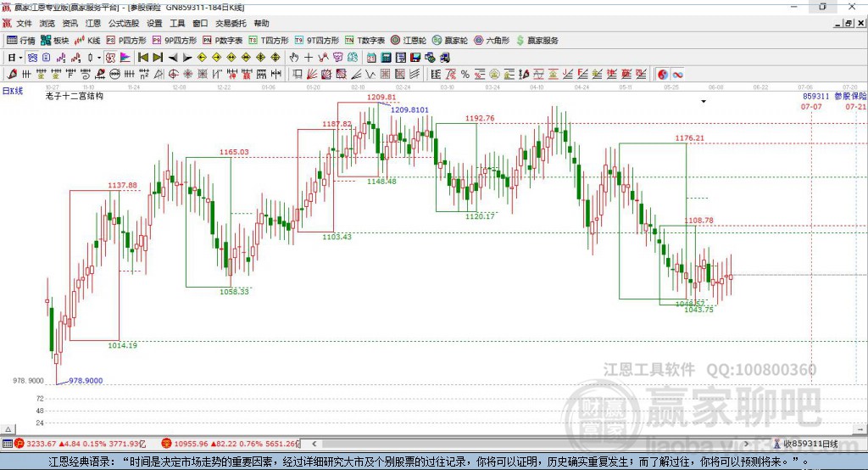Jump to last bar with skip-end icon
The height and width of the screenshot is (470, 868).
click(x=158, y=58)
